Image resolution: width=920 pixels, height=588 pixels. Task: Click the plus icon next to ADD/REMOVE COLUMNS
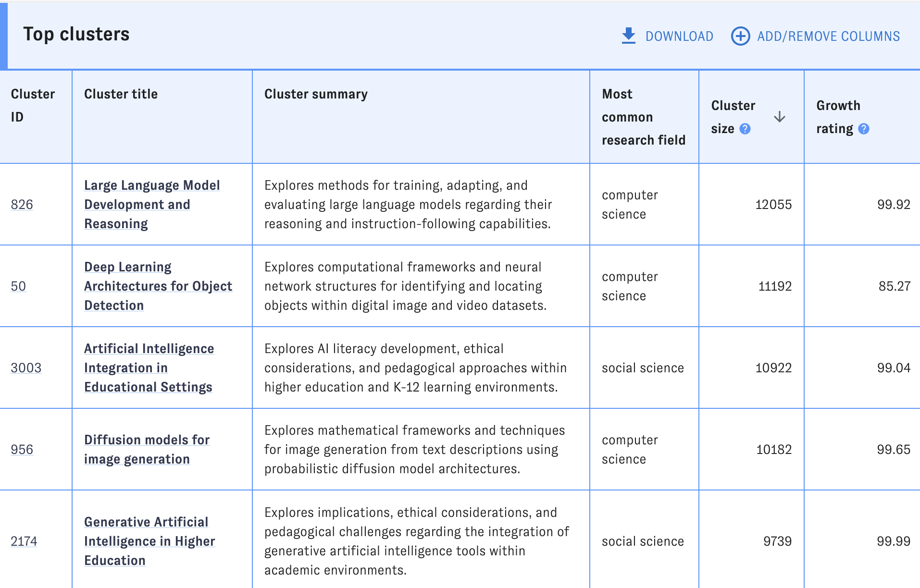pyautogui.click(x=740, y=36)
